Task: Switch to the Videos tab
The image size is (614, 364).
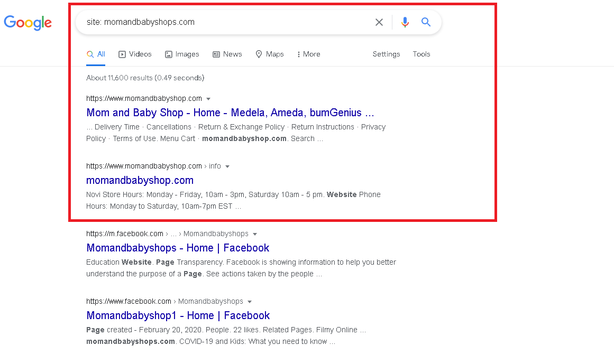Action: (x=135, y=54)
